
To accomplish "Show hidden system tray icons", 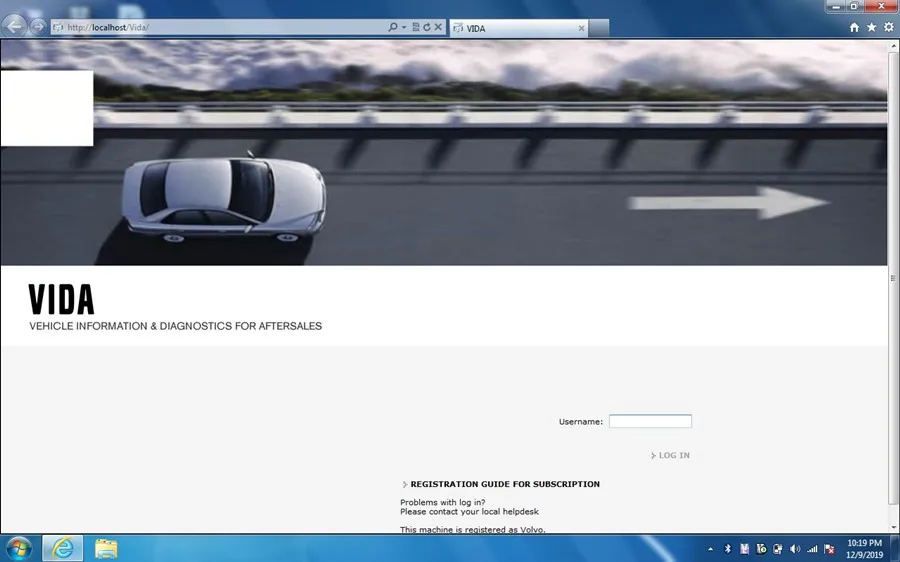I will pyautogui.click(x=711, y=549).
